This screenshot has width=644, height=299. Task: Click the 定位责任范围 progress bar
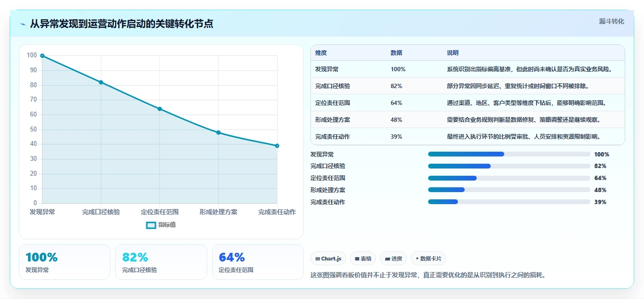click(x=509, y=178)
